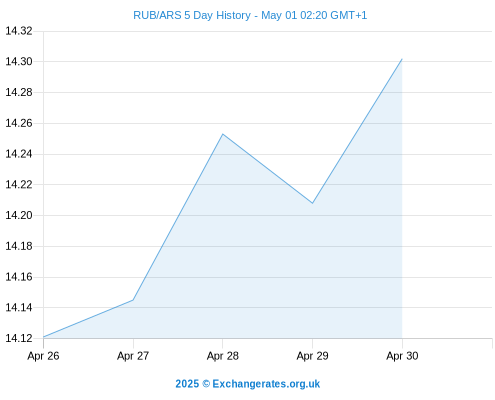Select the Apr 28 x-axis label
The image size is (495, 400).
point(223,356)
